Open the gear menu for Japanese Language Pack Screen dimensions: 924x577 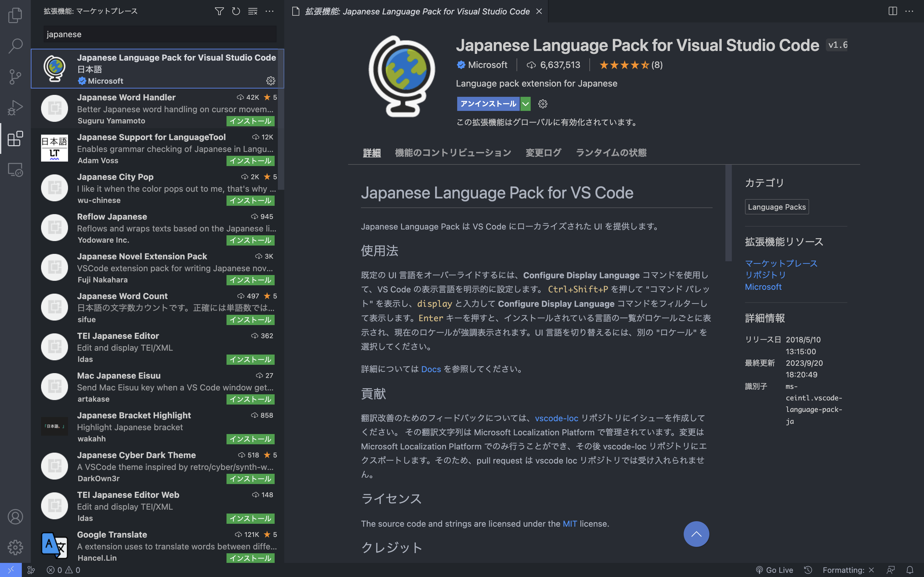pyautogui.click(x=270, y=80)
